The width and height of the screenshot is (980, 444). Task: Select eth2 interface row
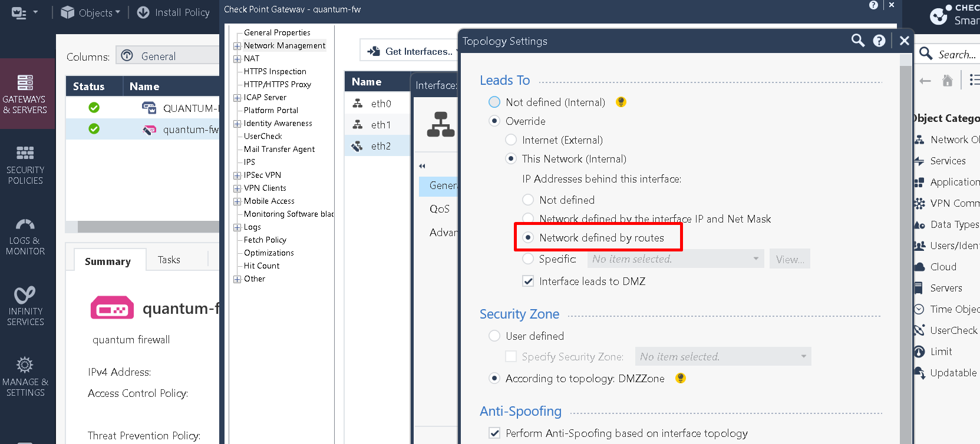tap(377, 146)
